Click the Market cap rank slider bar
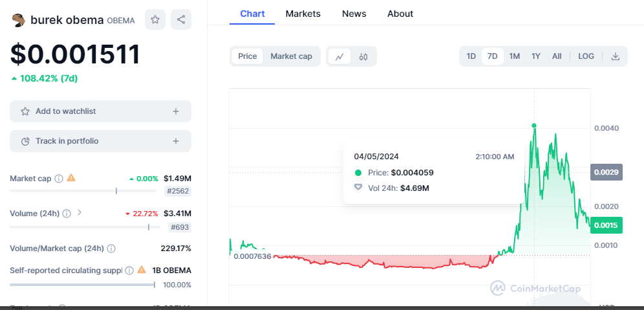644x310 pixels. [x=83, y=191]
